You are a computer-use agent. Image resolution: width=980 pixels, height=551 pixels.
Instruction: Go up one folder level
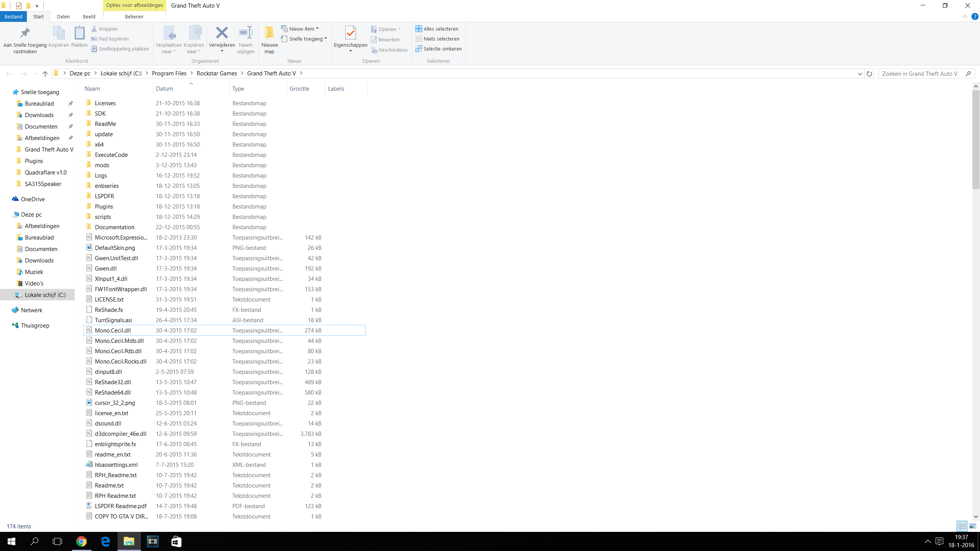click(x=45, y=73)
